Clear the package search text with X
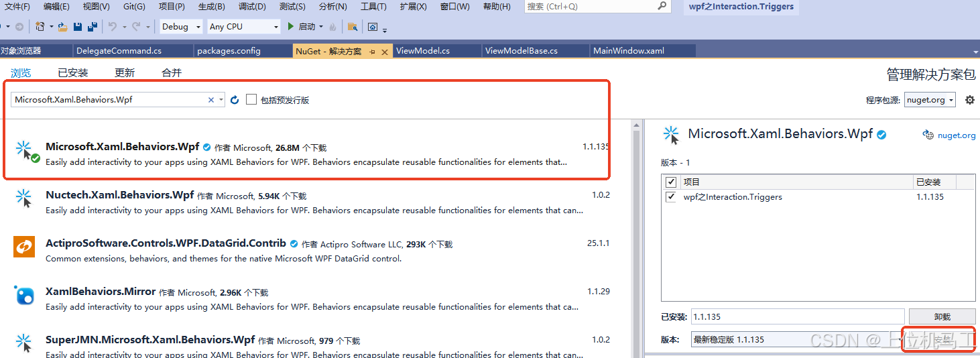Viewport: 980px width, 358px height. click(211, 100)
